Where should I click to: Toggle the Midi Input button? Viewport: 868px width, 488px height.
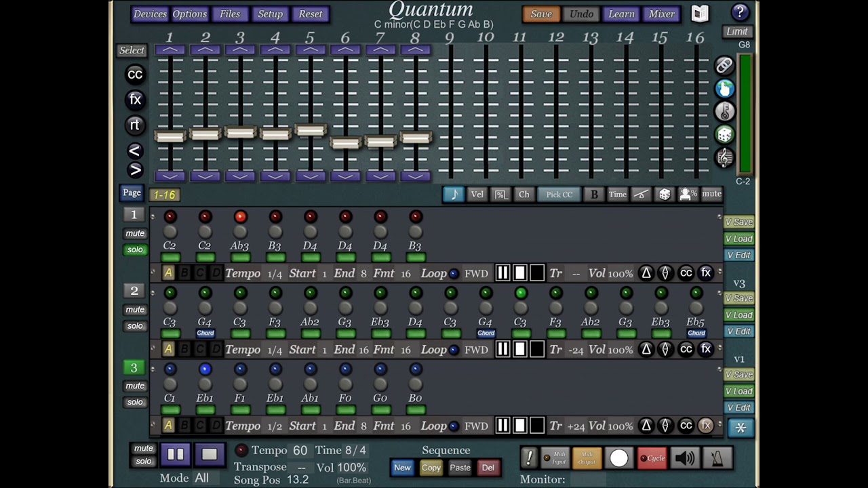pyautogui.click(x=555, y=458)
